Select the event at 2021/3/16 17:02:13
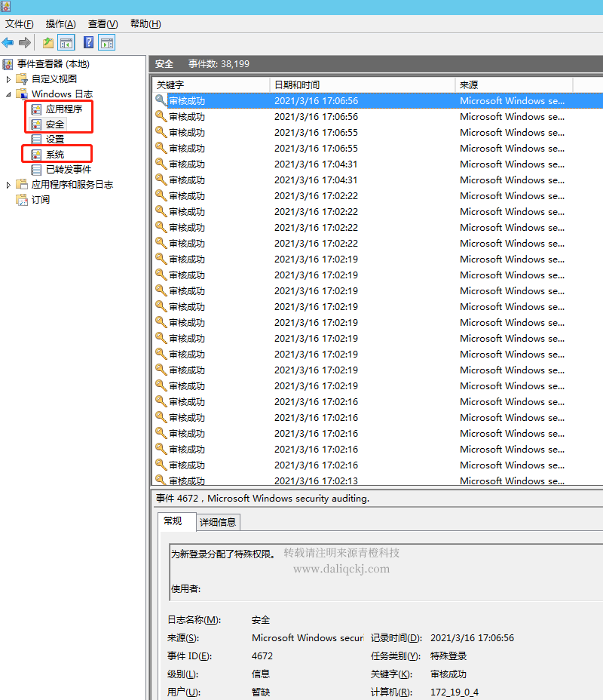 (x=378, y=480)
